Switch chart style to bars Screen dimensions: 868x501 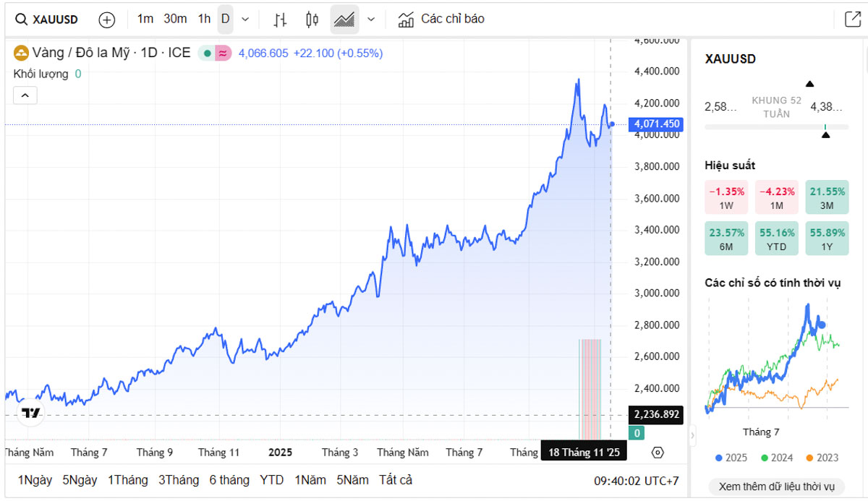tap(280, 20)
